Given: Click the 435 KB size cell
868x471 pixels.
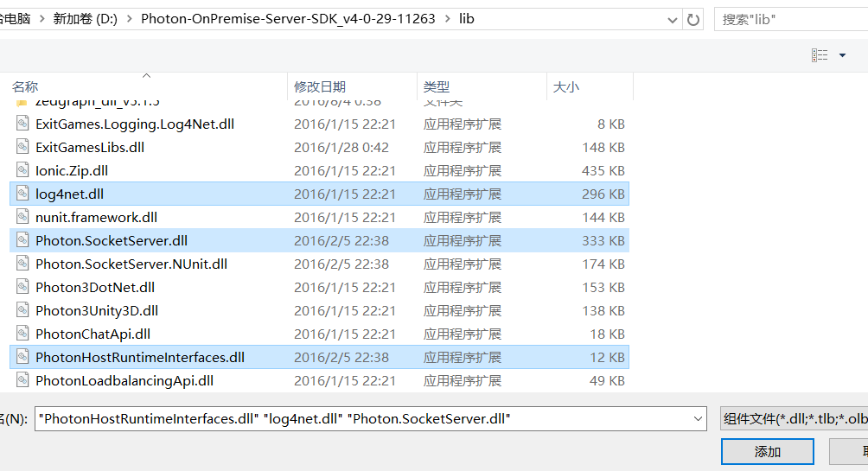Looking at the screenshot, I should tap(603, 170).
